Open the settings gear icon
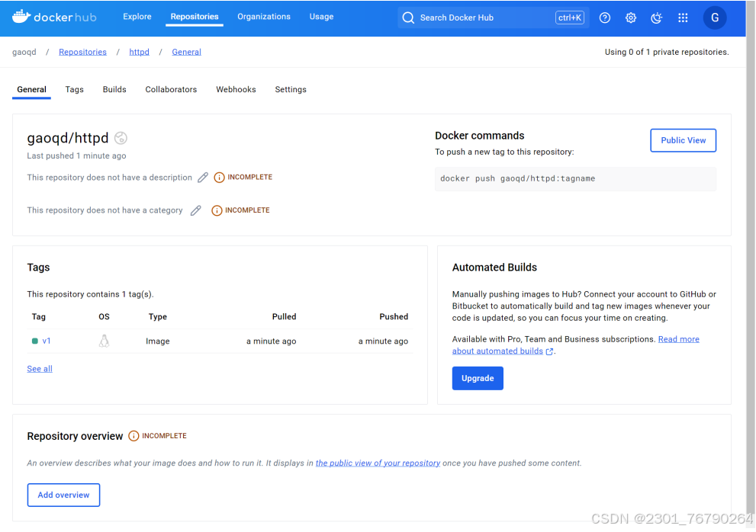 (631, 18)
